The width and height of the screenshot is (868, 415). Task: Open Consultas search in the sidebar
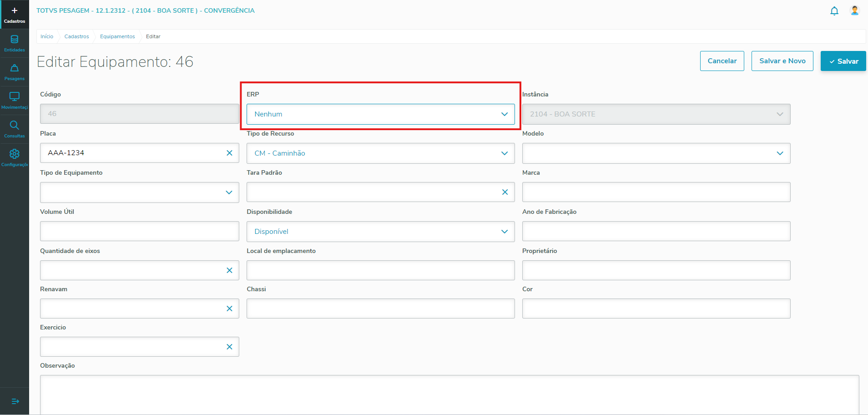[15, 129]
